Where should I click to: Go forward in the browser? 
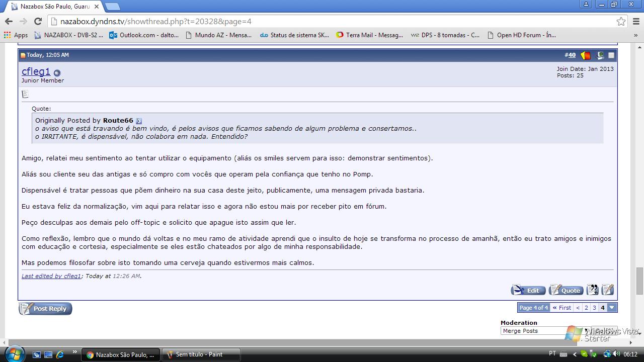coord(23,21)
